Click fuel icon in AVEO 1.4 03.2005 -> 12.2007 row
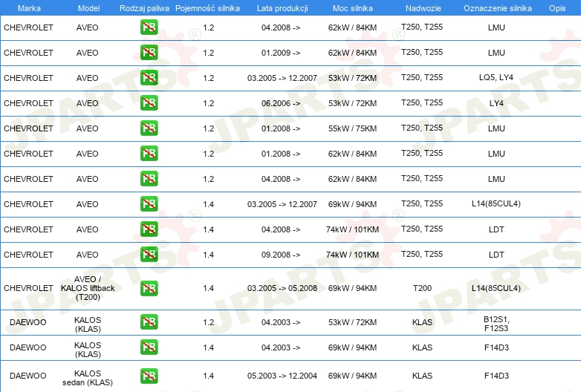This screenshot has height=392, width=581. click(x=149, y=203)
